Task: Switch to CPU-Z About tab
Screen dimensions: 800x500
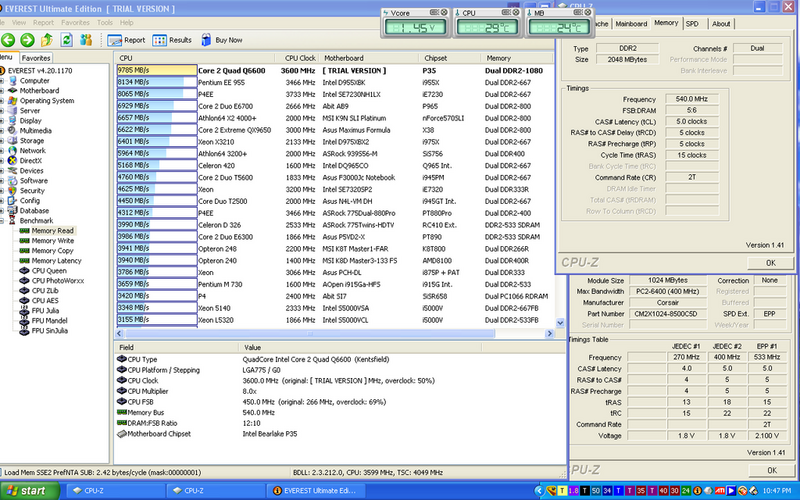Action: [x=721, y=23]
